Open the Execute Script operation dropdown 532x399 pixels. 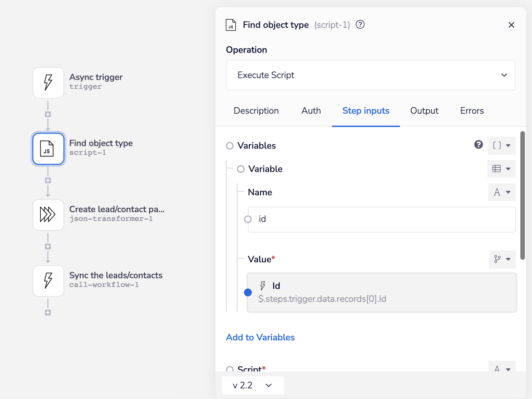click(371, 75)
